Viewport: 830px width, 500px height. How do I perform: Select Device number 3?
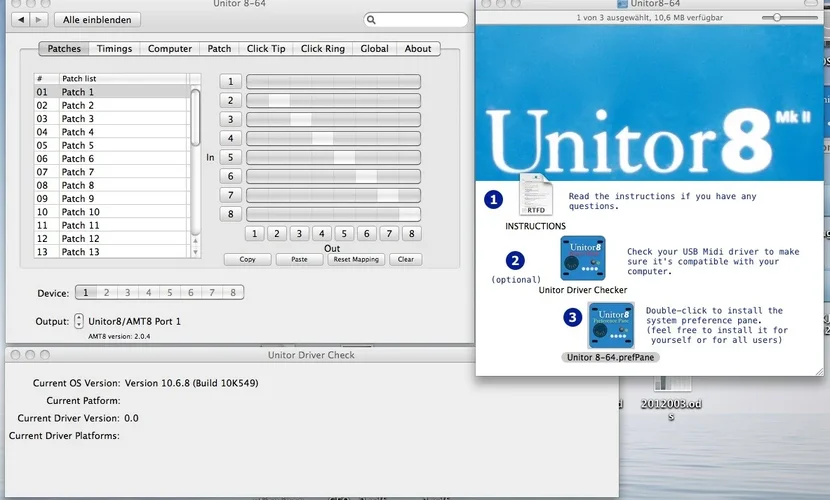(127, 293)
